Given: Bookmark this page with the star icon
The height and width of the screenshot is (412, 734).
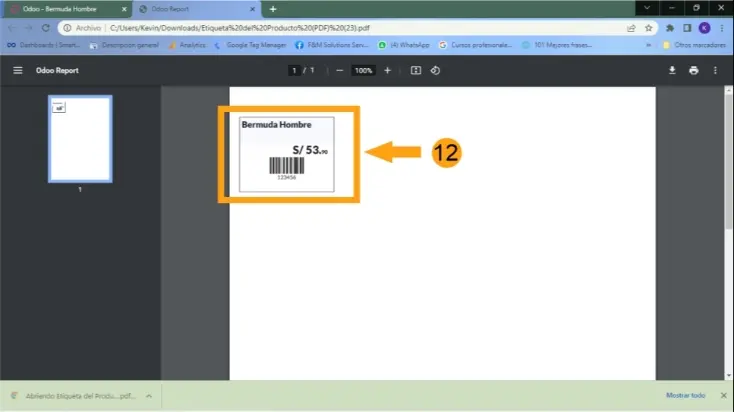Looking at the screenshot, I should click(649, 28).
